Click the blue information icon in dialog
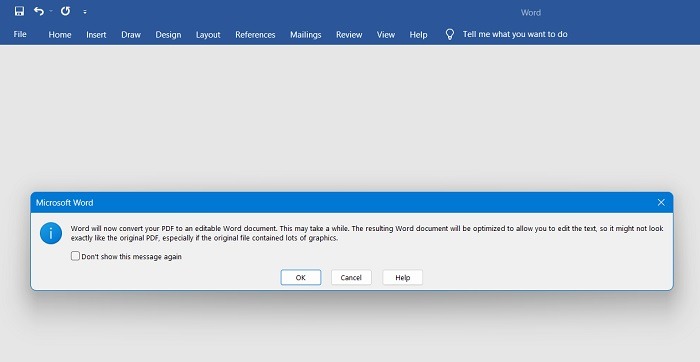Screen dimensions: 700x362 51,233
